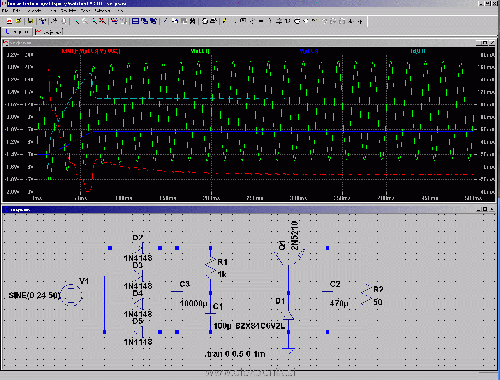Switch to the schematic document tab

click(x=17, y=32)
